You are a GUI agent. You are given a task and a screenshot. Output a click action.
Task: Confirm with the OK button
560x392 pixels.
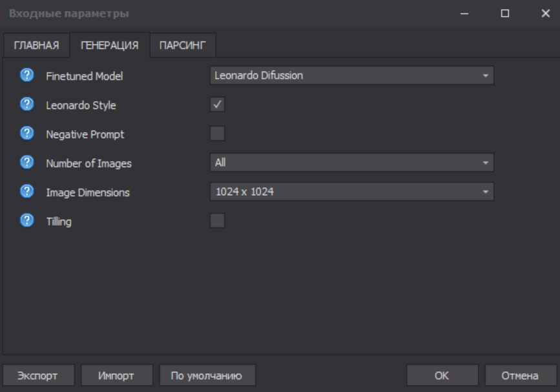tap(442, 375)
